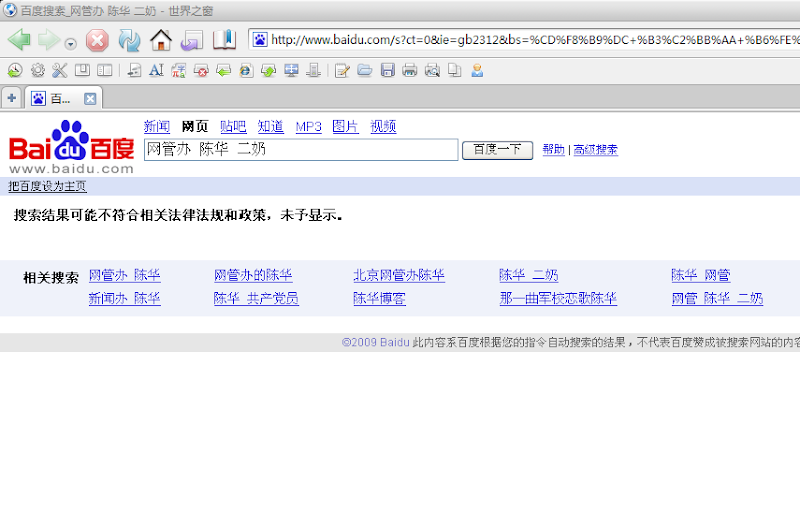Viewport: 800px width, 527px height.
Task: Click the printer icon in the toolbar
Action: [410, 70]
